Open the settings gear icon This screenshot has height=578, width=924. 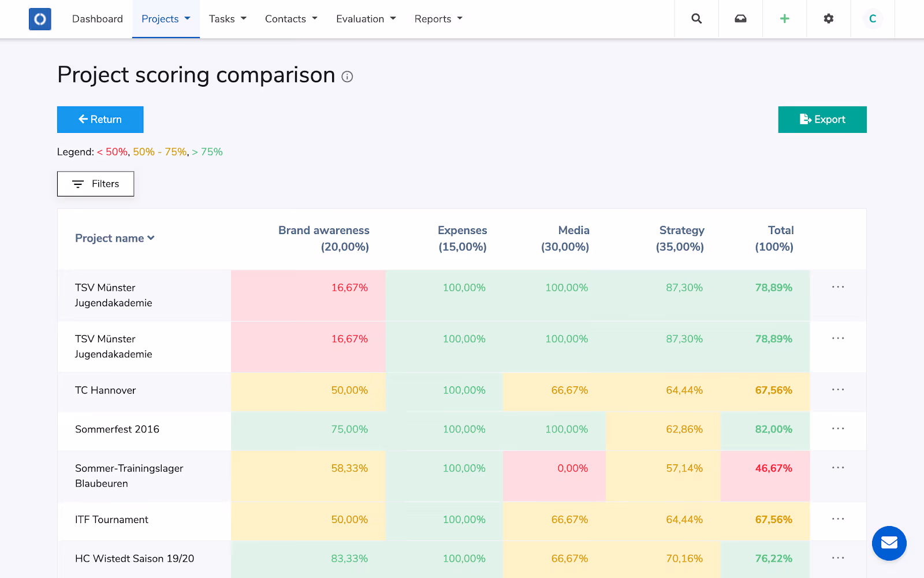[828, 18]
